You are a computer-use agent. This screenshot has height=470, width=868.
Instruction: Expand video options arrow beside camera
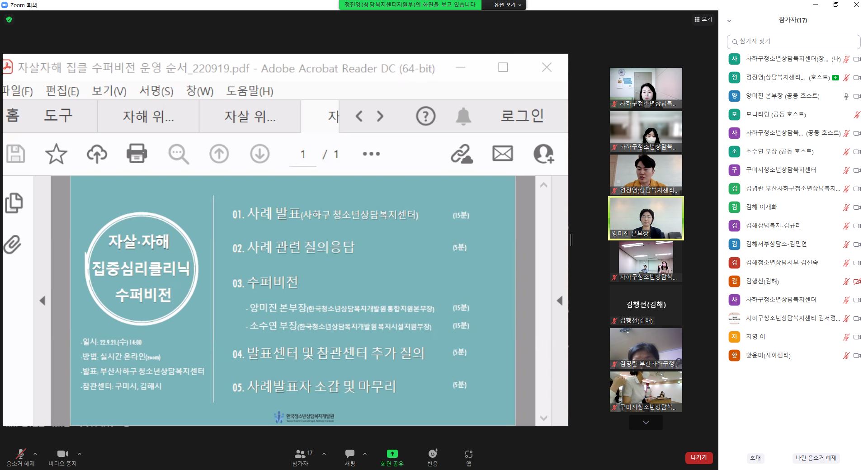[x=80, y=454]
